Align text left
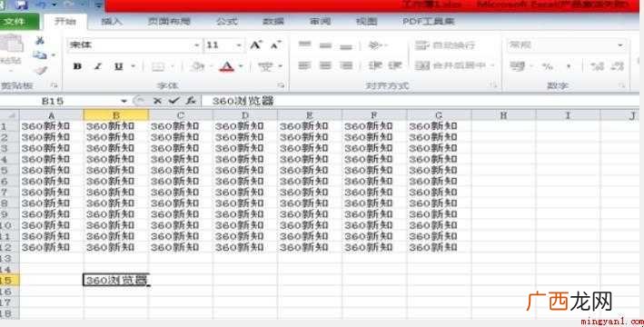 coord(304,65)
